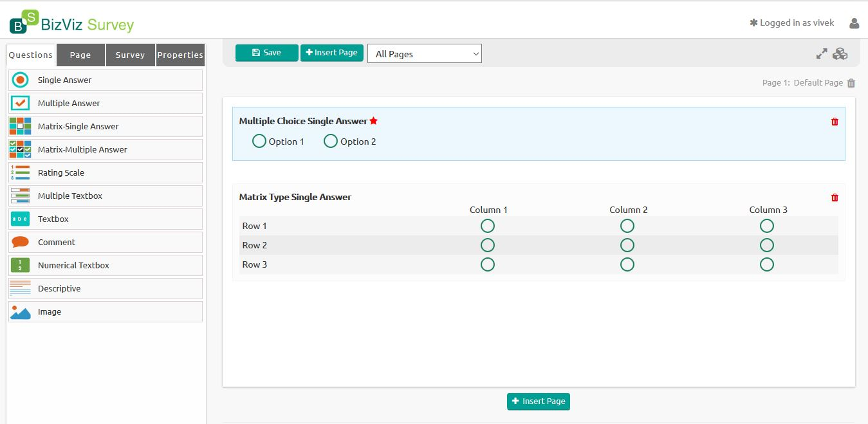This screenshot has width=868, height=424.
Task: Switch to the Properties tab
Action: click(180, 55)
